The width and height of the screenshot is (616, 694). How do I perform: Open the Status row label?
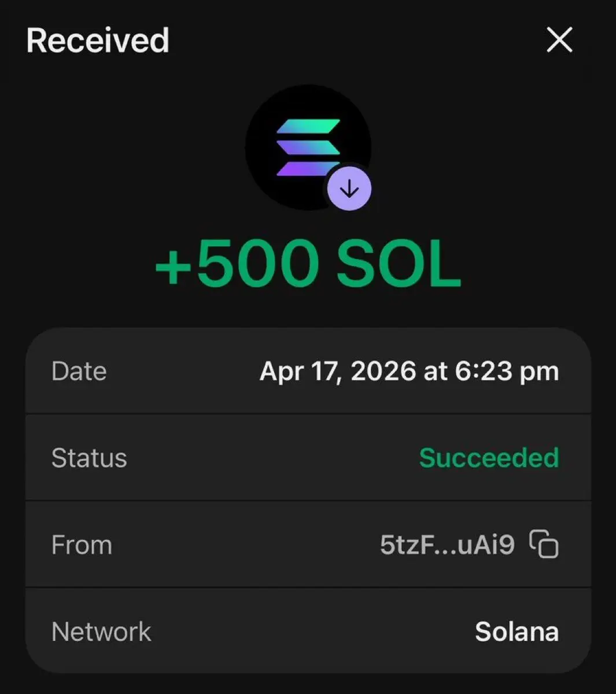tap(89, 458)
